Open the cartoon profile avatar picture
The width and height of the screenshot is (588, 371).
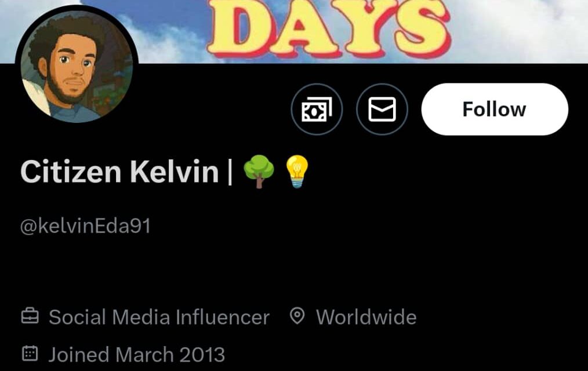click(77, 66)
